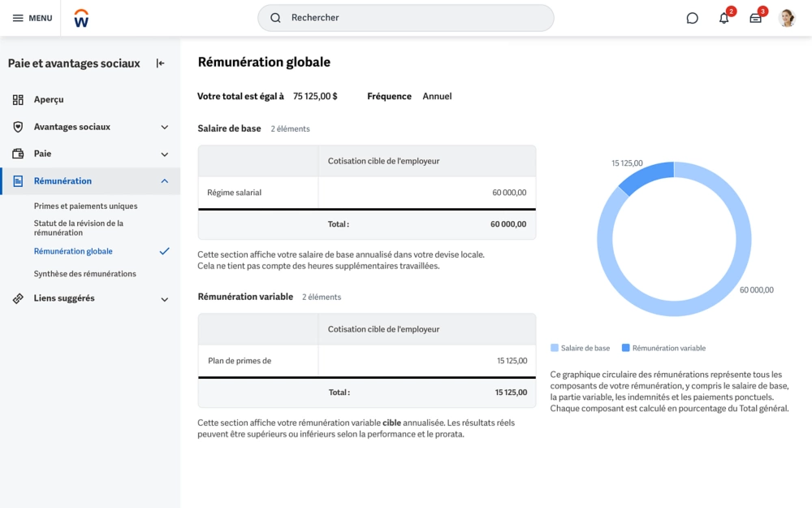Open the chat assistant bubble icon
The height and width of the screenshot is (508, 812).
(x=692, y=18)
